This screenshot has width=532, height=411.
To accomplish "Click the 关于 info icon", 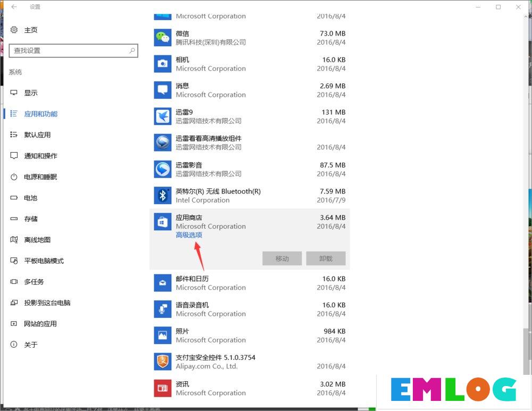I will (x=14, y=345).
